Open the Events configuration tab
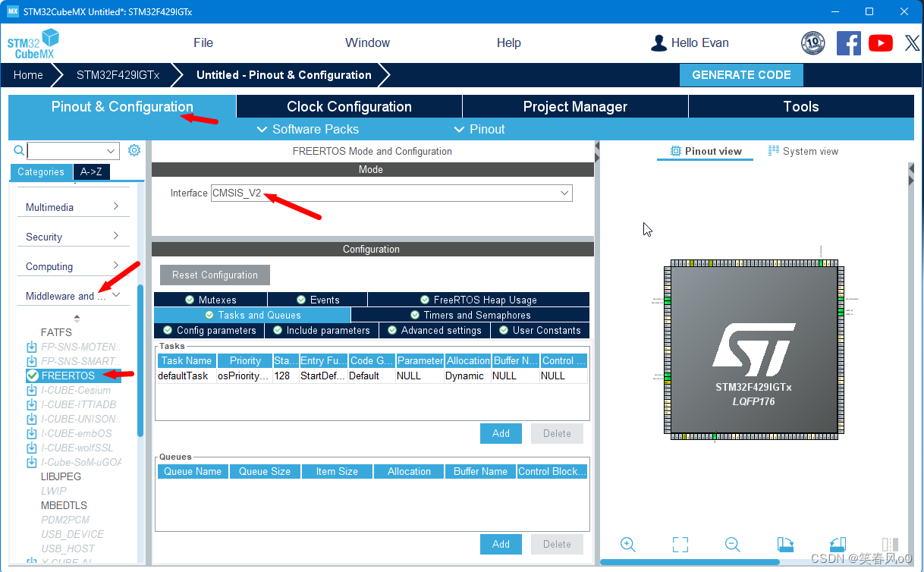 (x=317, y=300)
